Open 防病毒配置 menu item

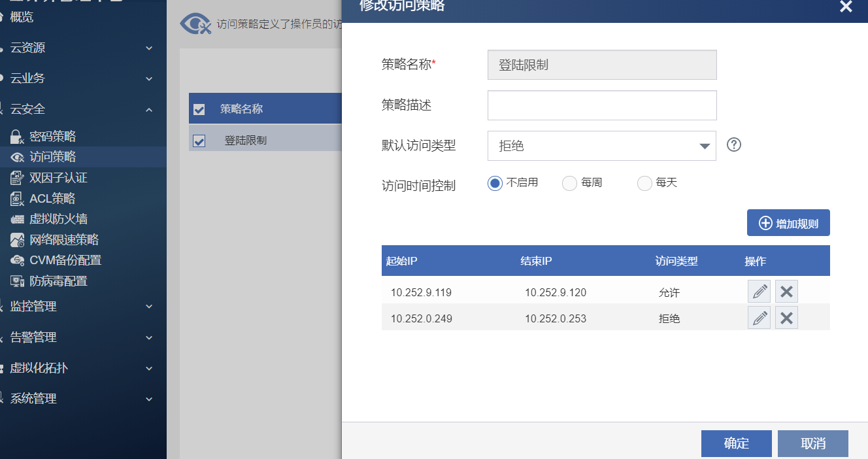click(x=58, y=281)
